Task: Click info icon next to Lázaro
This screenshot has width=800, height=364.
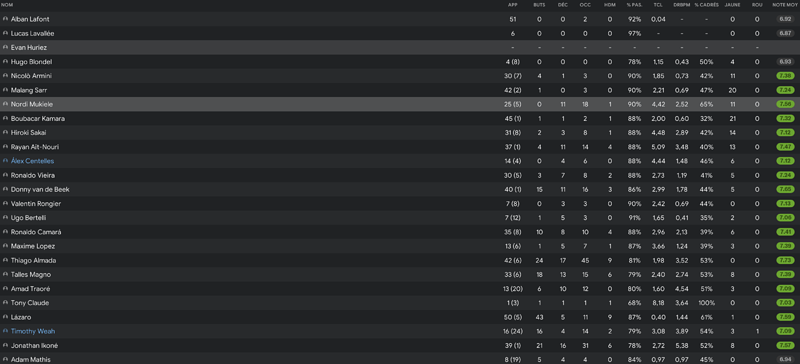Action: (5, 317)
